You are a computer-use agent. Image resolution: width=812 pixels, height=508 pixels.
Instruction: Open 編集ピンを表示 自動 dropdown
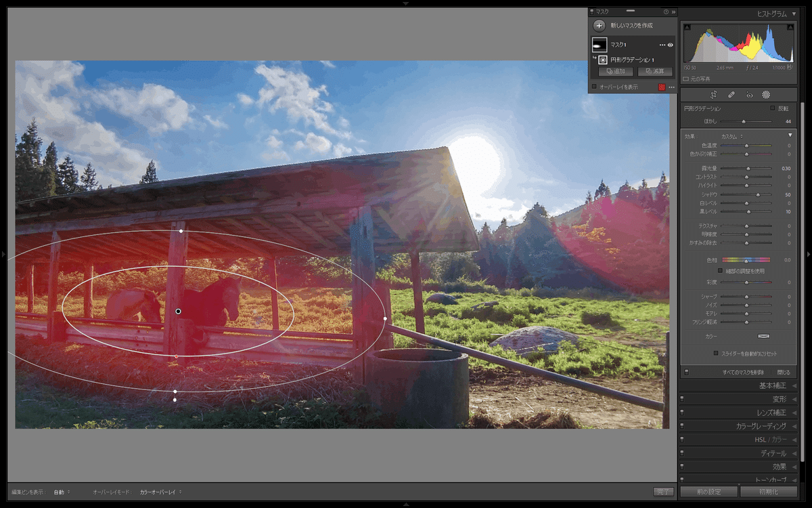(62, 492)
